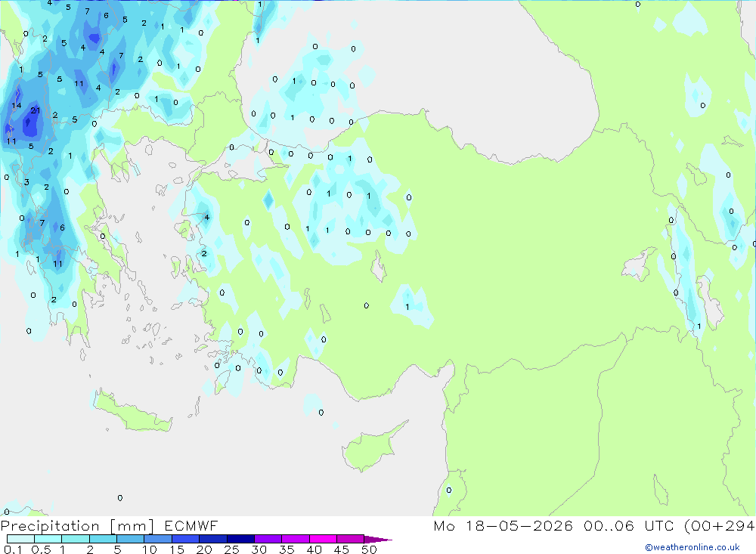Pick the 45–50 mm dark magenta legend swatch
This screenshot has width=756, height=554.
[350, 539]
